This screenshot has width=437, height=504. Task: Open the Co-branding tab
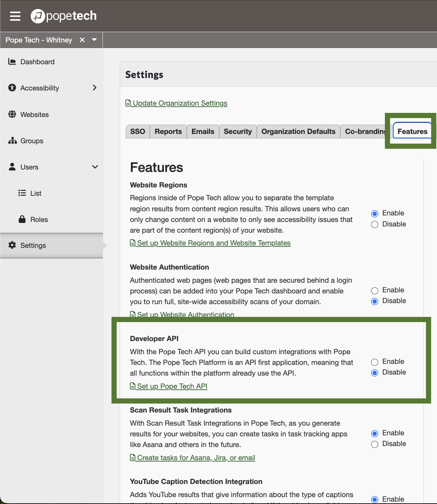pos(365,132)
